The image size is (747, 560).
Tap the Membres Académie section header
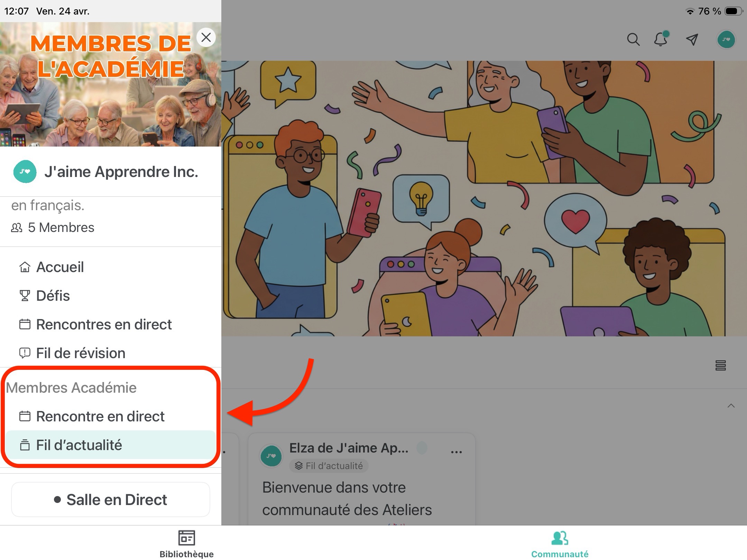coord(71,388)
